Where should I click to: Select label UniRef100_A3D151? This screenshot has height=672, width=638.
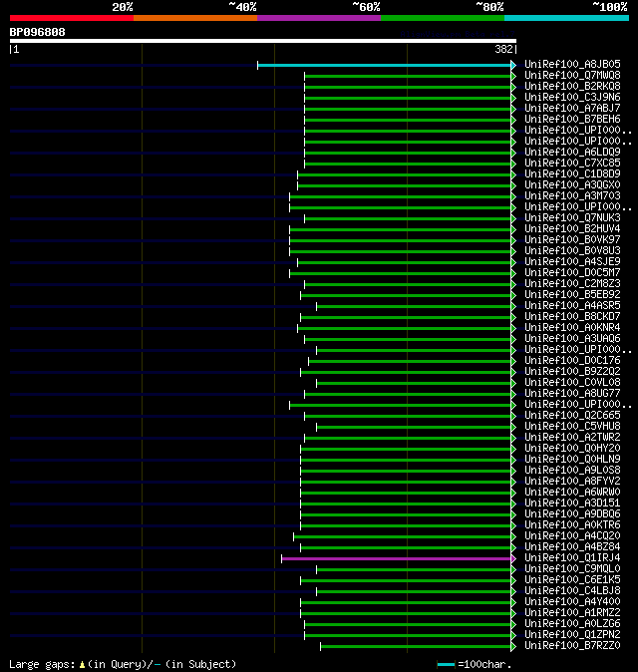[572, 504]
